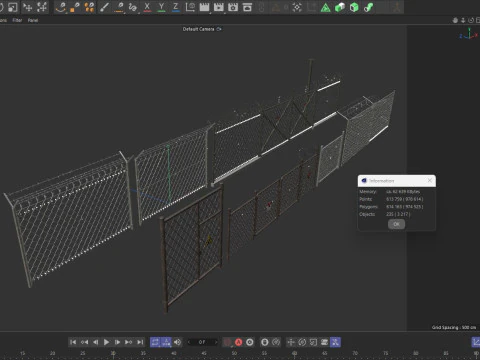This screenshot has height=360, width=480.
Task: Click the Grid Spacing status text
Action: [x=454, y=327]
